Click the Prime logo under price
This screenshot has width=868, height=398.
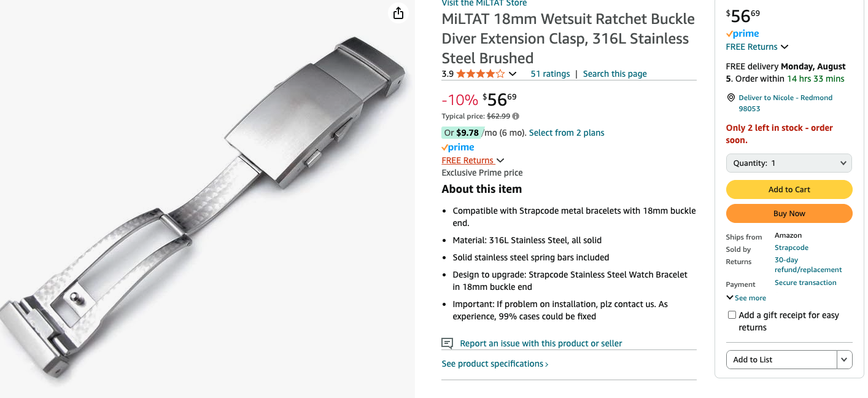(458, 147)
